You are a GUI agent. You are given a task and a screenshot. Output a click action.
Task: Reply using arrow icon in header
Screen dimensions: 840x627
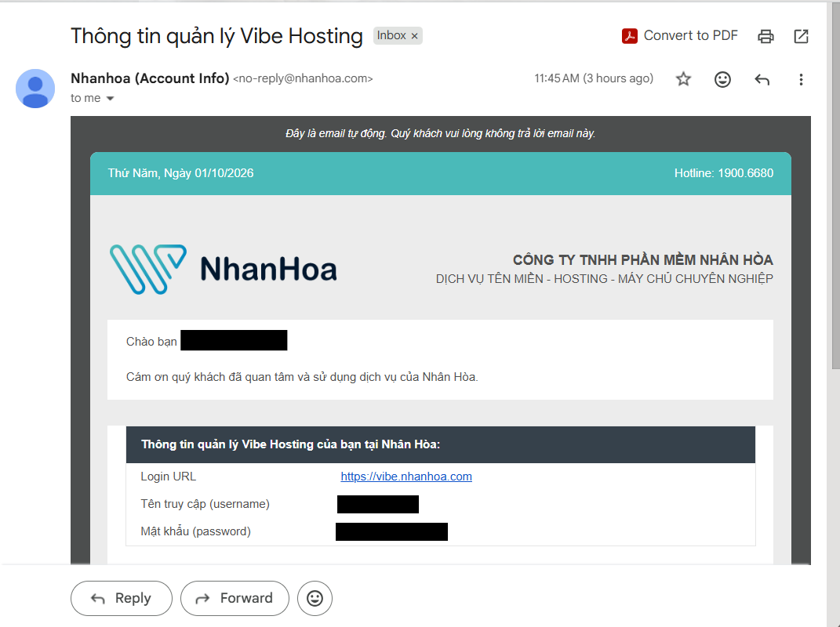click(762, 80)
